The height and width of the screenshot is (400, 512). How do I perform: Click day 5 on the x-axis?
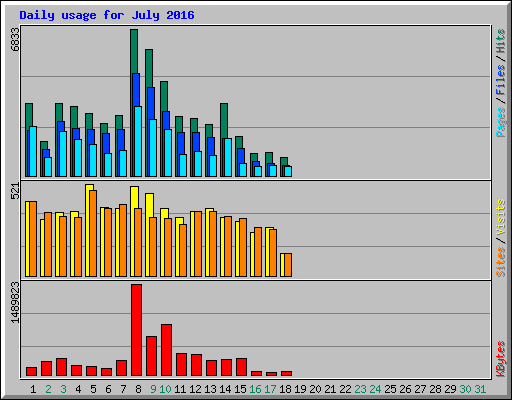tap(93, 389)
